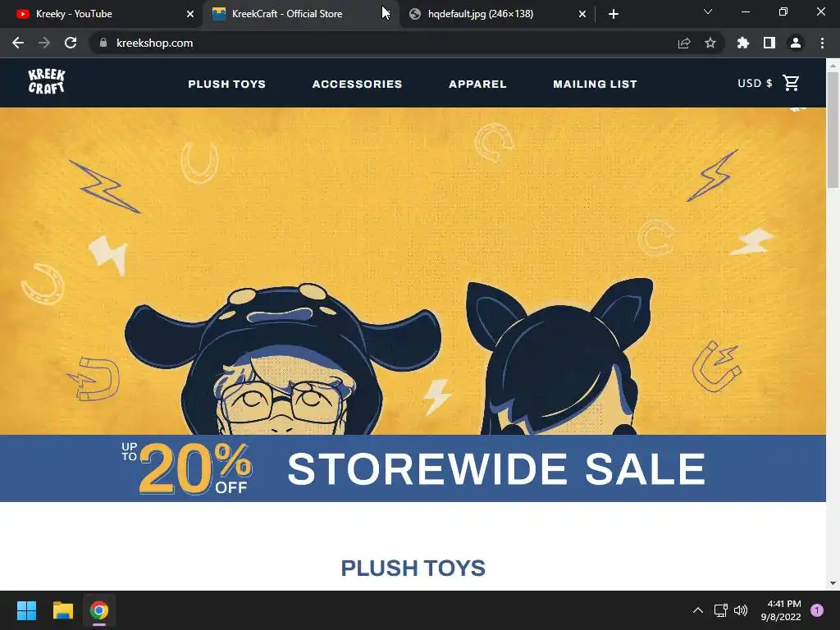
Task: Go to the Accessories section
Action: (x=357, y=84)
